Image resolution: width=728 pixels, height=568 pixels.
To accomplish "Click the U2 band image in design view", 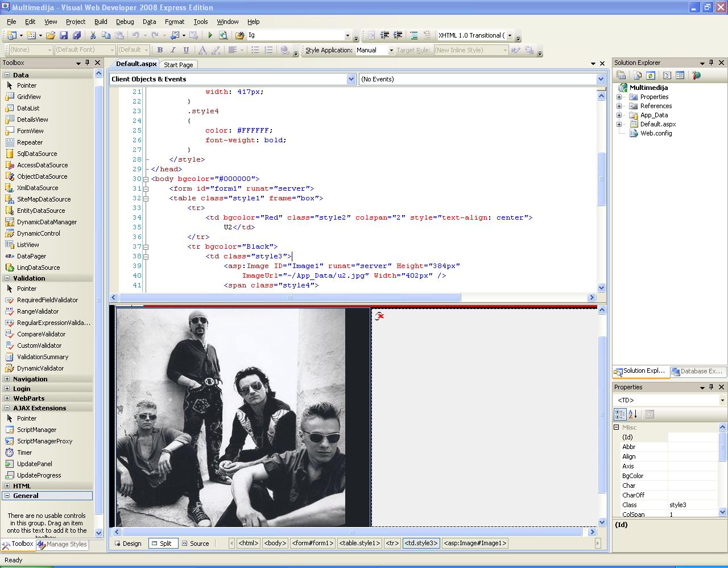I will (x=230, y=417).
